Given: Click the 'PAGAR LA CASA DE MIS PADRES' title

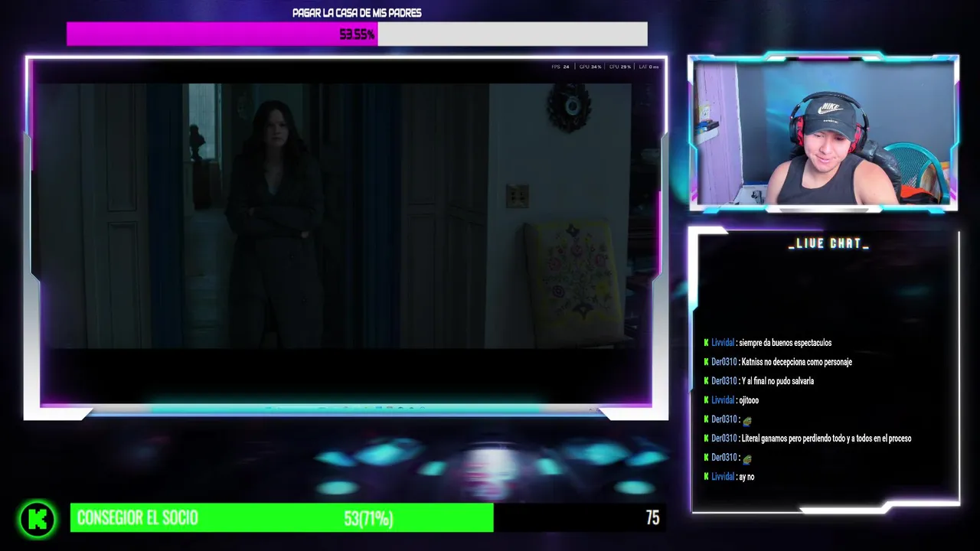Looking at the screenshot, I should pyautogui.click(x=357, y=13).
